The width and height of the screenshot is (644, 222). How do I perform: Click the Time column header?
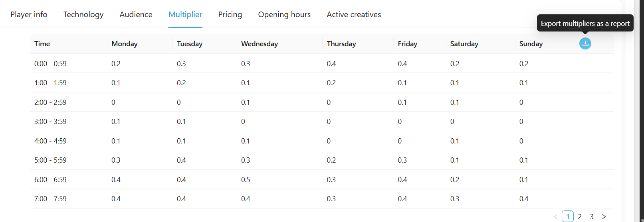click(42, 44)
